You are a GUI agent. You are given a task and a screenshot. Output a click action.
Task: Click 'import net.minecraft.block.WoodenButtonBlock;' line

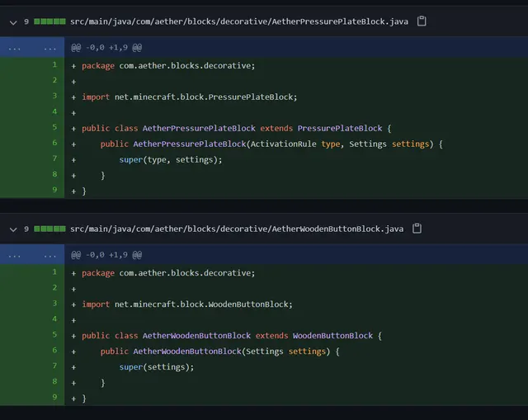click(187, 304)
